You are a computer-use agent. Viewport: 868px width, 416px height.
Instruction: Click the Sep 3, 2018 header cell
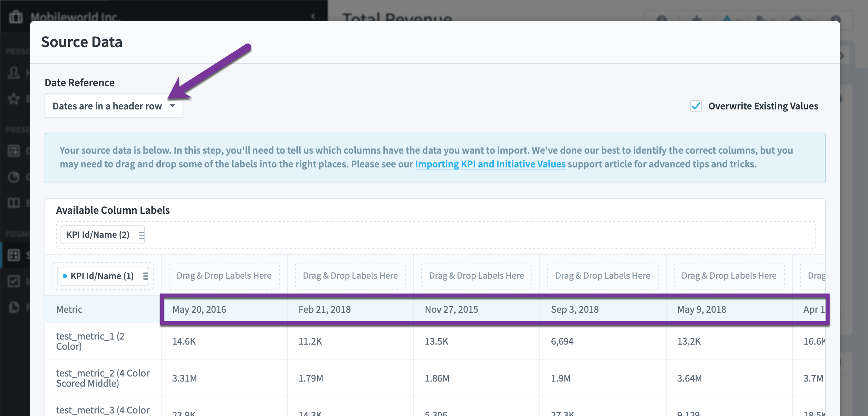[x=603, y=309]
